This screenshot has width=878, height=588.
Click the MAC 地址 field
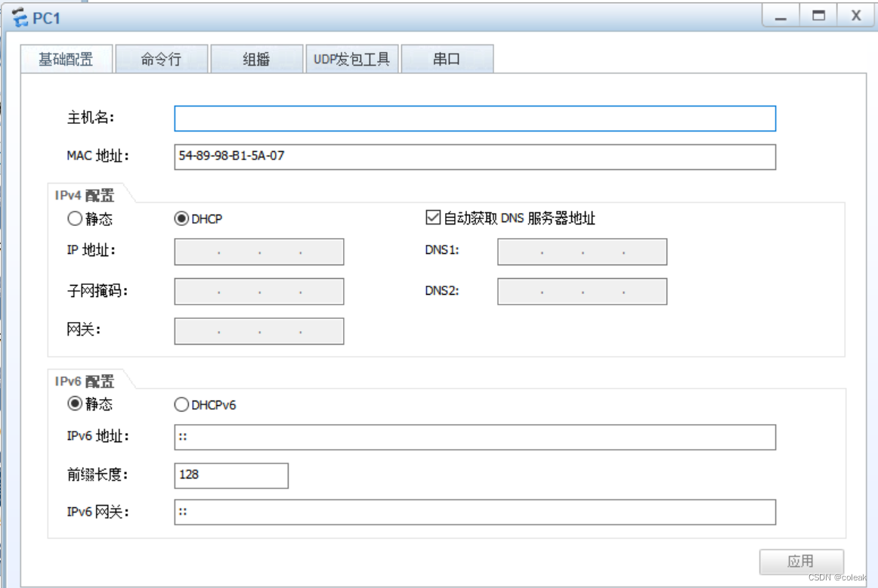(x=475, y=156)
